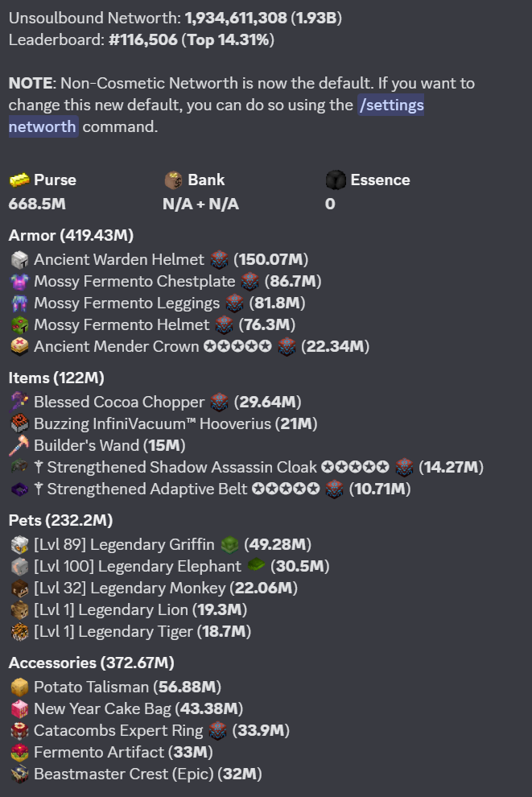
Task: Click the Ancient Warden Helmet icon
Action: click(19, 260)
